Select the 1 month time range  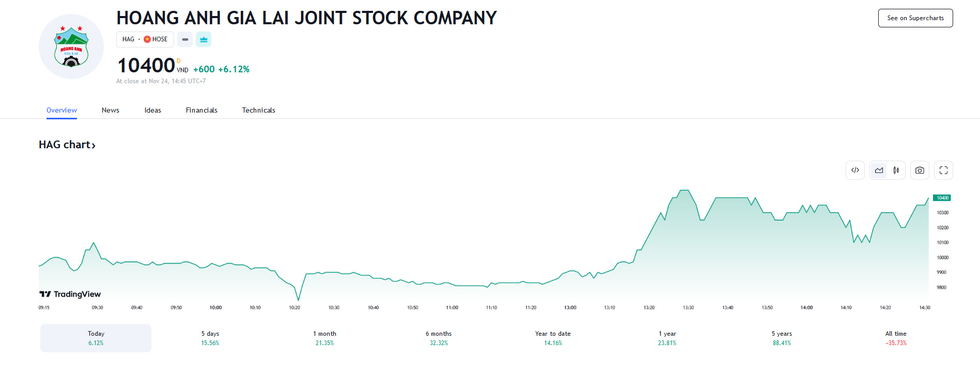[x=324, y=338]
